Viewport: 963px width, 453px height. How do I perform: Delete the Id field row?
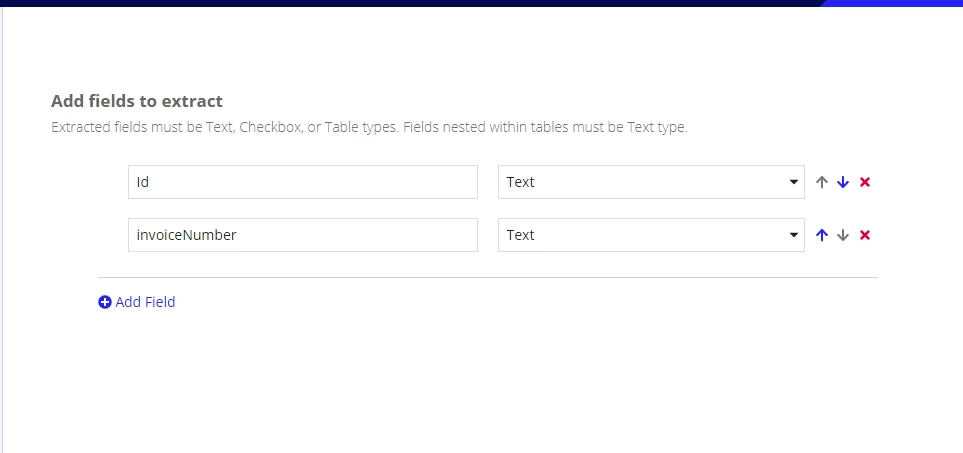tap(865, 182)
